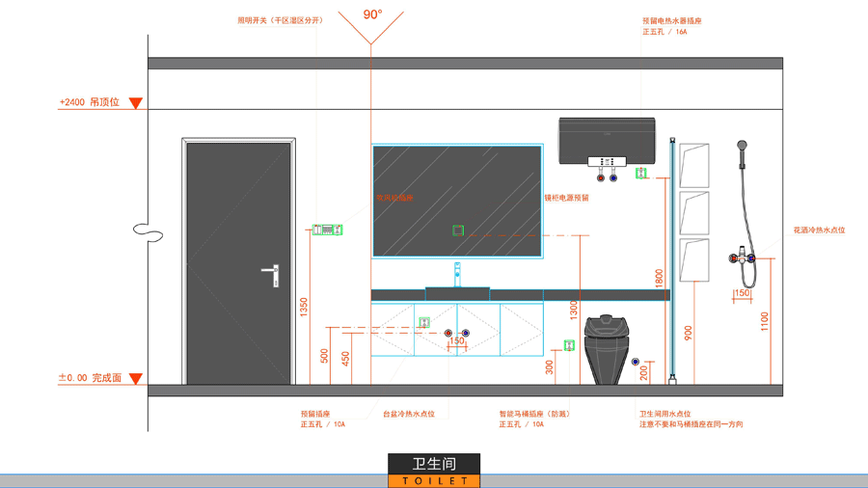Select the blue water supply point beside toilet
Viewport: 868px width, 488px height.
coord(636,362)
